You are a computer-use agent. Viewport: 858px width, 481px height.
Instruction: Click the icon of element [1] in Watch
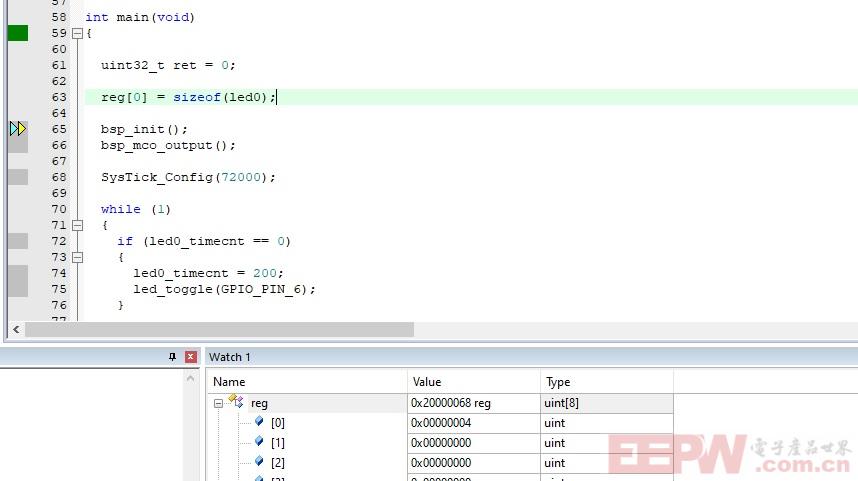tap(259, 442)
